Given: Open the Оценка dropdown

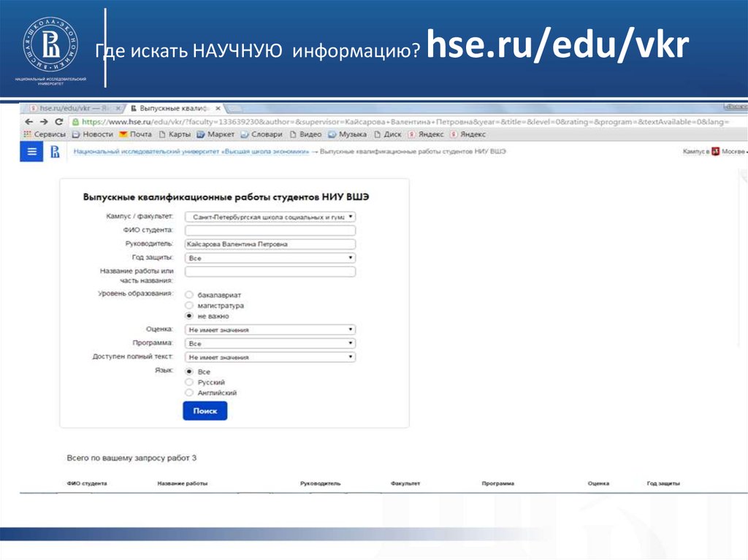Looking at the screenshot, I should tap(270, 330).
